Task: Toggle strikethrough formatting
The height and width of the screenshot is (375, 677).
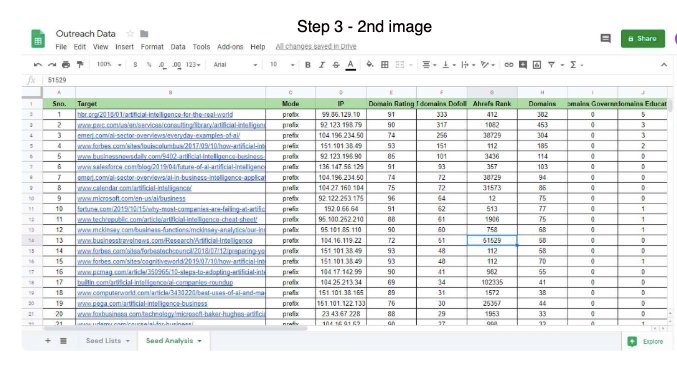Action: click(336, 65)
